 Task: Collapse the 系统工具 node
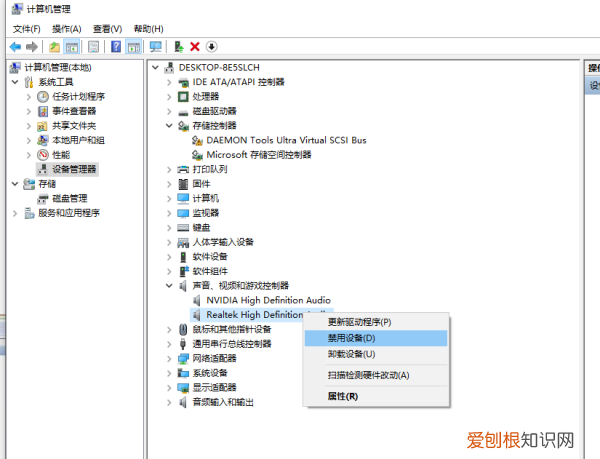pyautogui.click(x=15, y=82)
